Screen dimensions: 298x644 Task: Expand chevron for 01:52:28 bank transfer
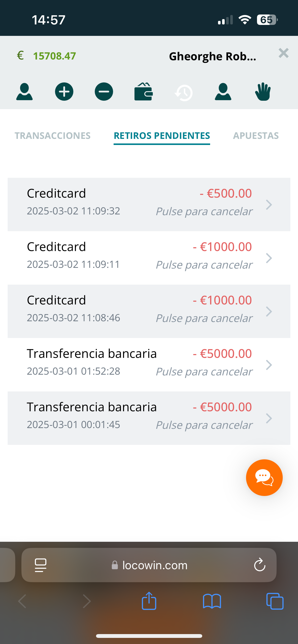point(269,365)
